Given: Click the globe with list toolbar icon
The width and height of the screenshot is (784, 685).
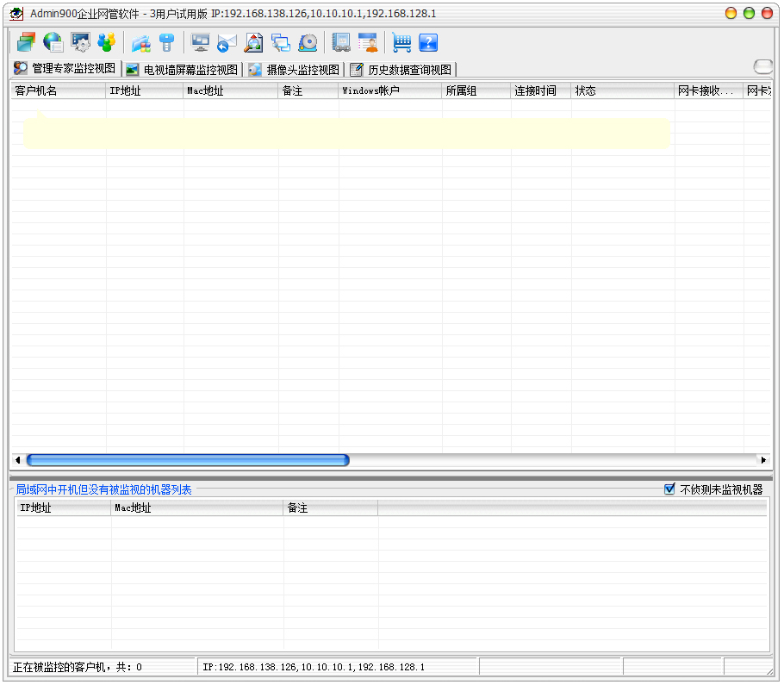Looking at the screenshot, I should click(x=53, y=42).
